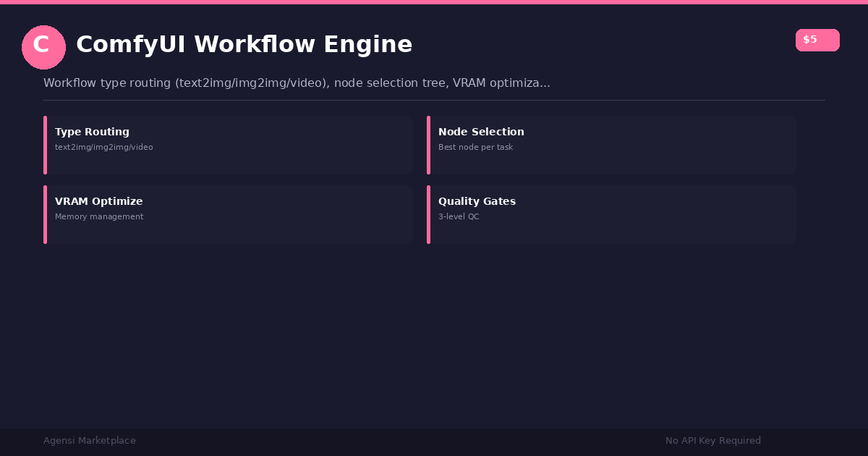Screen dimensions: 868x456
Task: Select the ComfyUI Workflow Engine title
Action: [244, 45]
